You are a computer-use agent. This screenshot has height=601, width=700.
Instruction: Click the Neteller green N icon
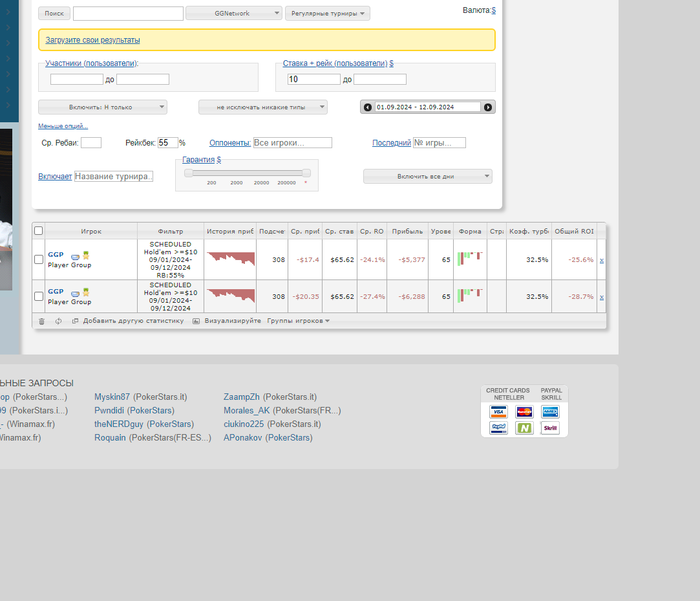click(x=524, y=428)
